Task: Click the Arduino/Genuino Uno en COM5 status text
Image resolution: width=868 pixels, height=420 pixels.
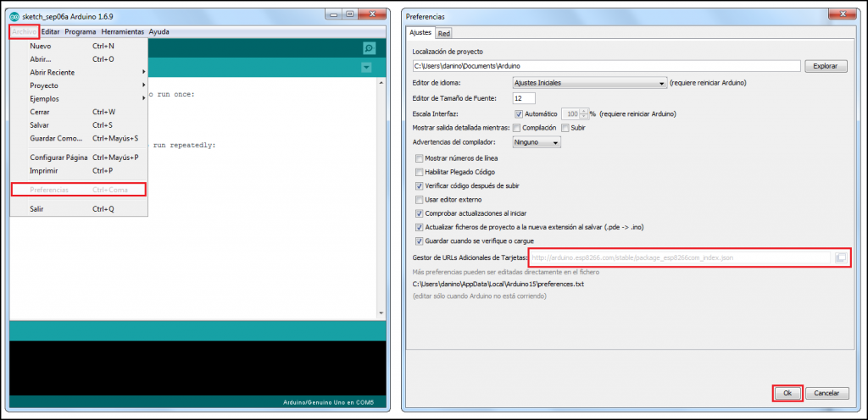Action: 328,402
